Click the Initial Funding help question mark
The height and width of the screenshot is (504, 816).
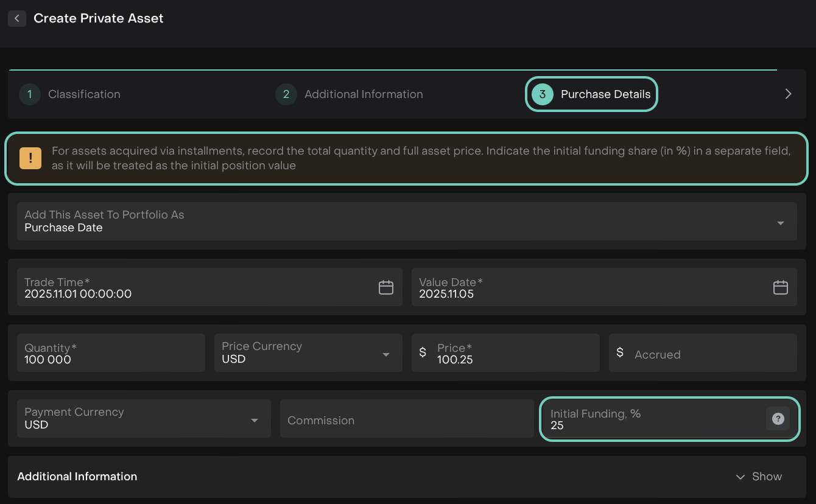coord(778,419)
